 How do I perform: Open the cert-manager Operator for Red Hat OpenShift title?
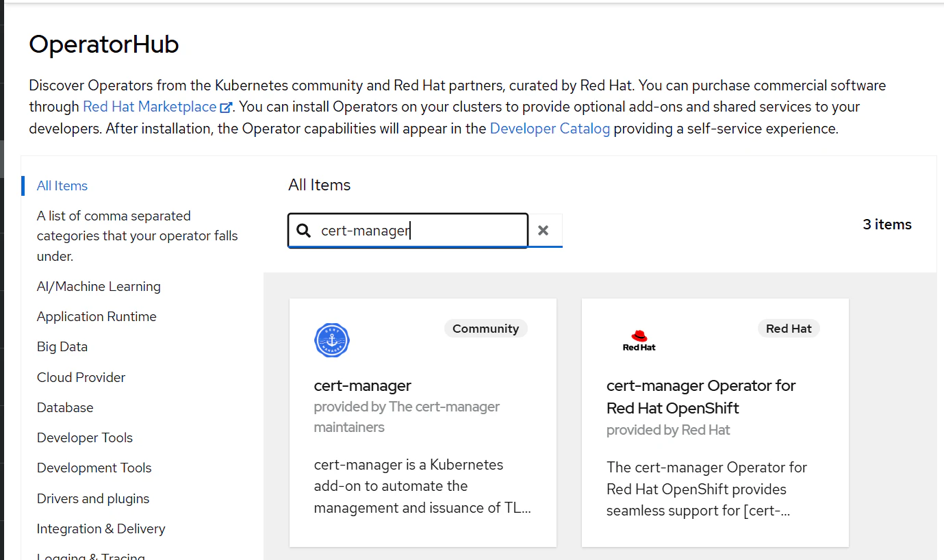point(701,397)
